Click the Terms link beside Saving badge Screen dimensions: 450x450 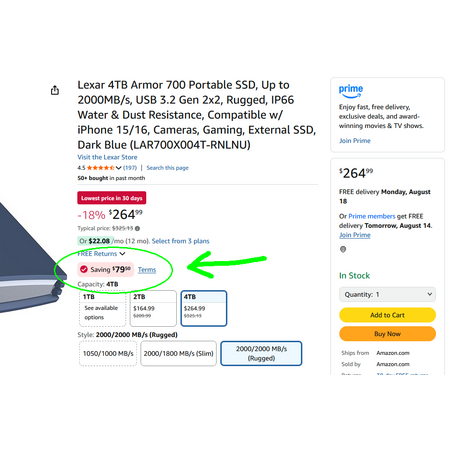pyautogui.click(x=147, y=270)
